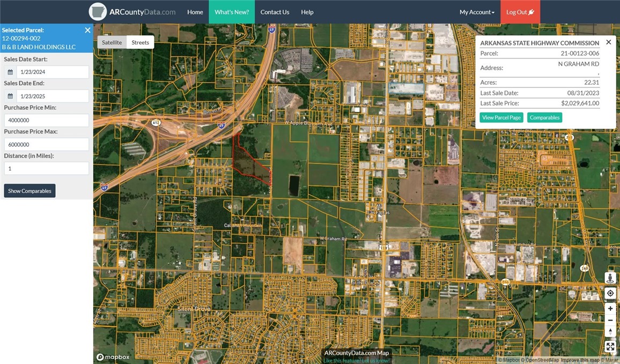Reset map bearing with compass button
The image size is (620, 364).
pyautogui.click(x=610, y=332)
